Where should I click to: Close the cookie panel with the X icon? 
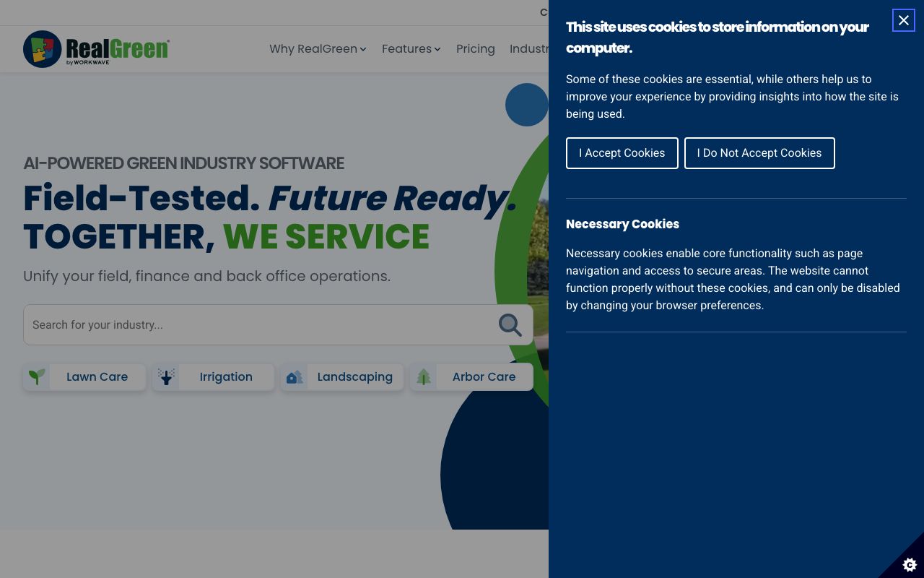[903, 20]
